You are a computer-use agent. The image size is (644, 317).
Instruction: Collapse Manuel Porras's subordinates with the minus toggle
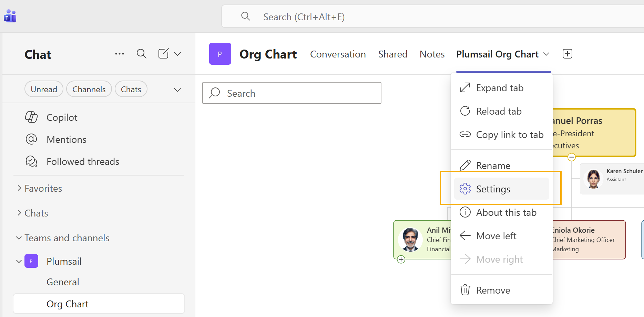pos(571,157)
